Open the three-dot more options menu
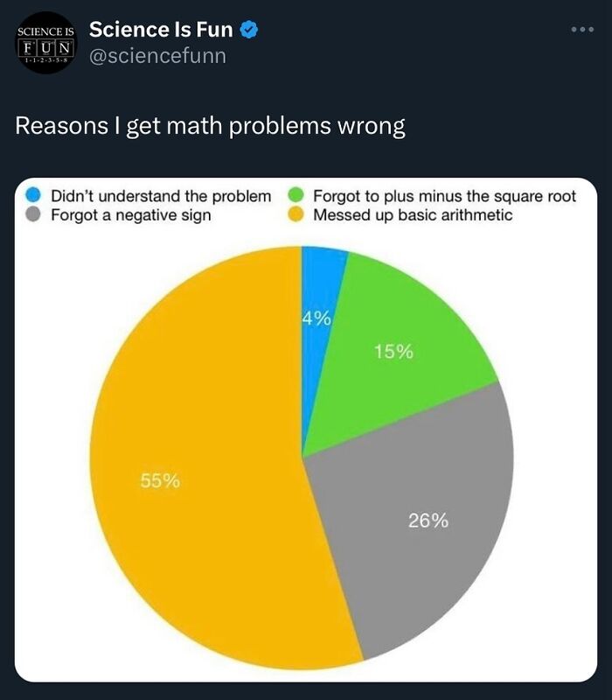Screen dimensions: 612x700 tap(581, 31)
